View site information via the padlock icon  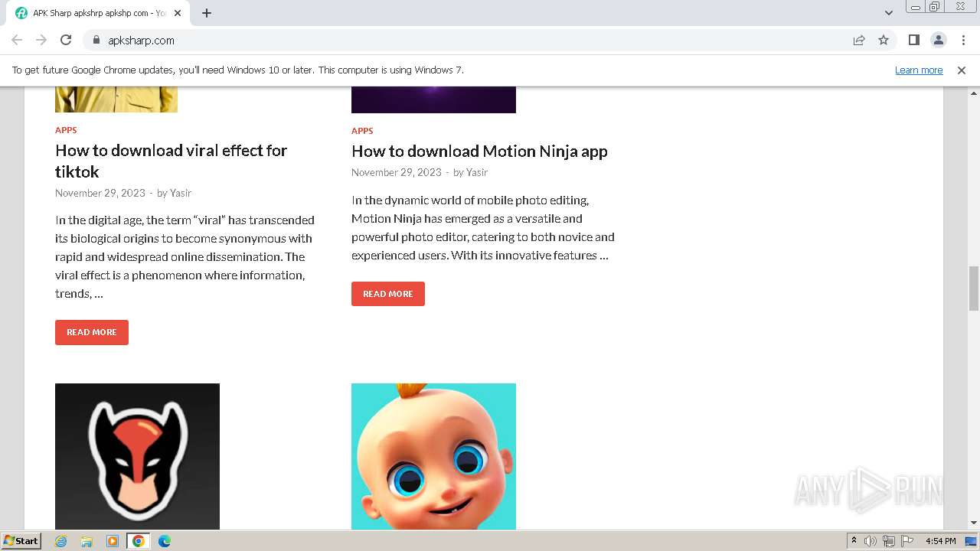pyautogui.click(x=96, y=40)
